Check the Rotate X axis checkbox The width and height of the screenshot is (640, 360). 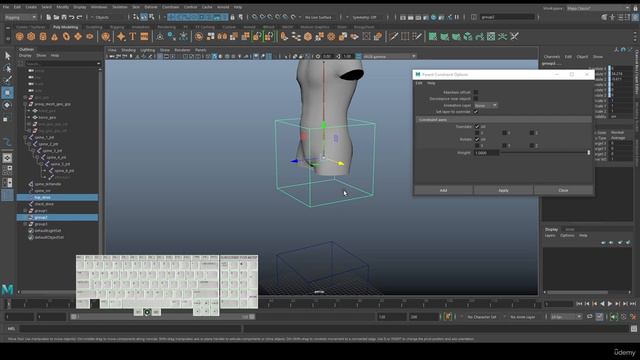[477, 146]
